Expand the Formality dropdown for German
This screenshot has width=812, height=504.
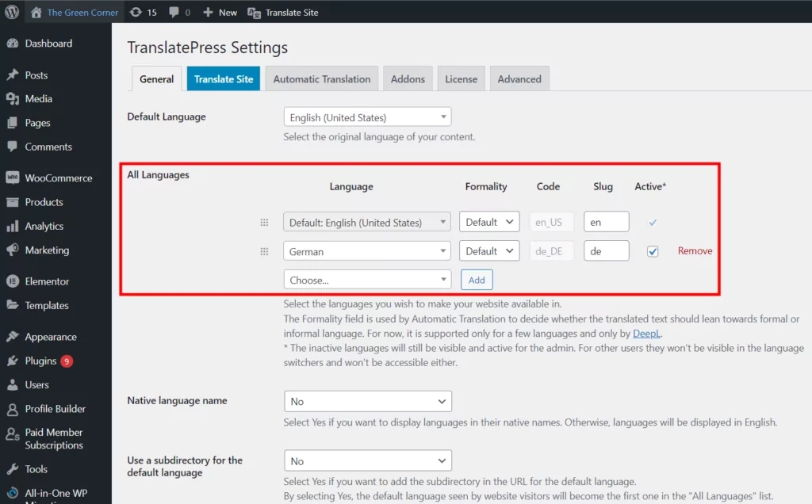coord(489,251)
